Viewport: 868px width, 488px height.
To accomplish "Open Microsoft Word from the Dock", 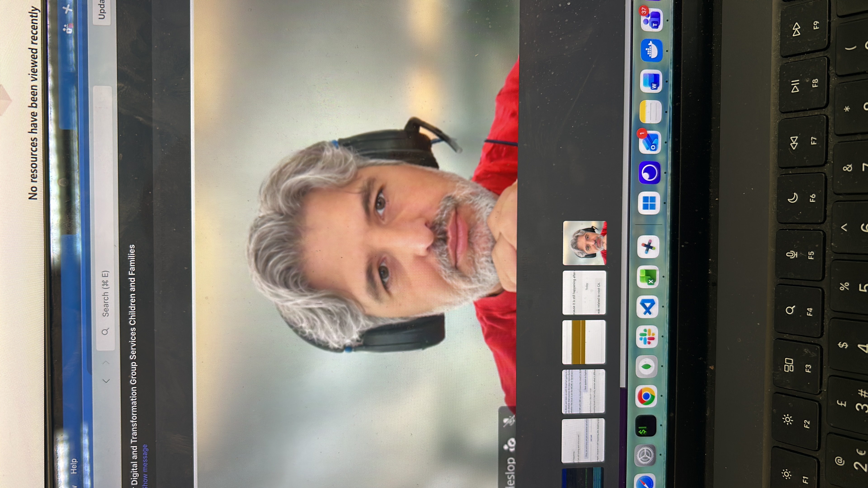I will tap(651, 81).
